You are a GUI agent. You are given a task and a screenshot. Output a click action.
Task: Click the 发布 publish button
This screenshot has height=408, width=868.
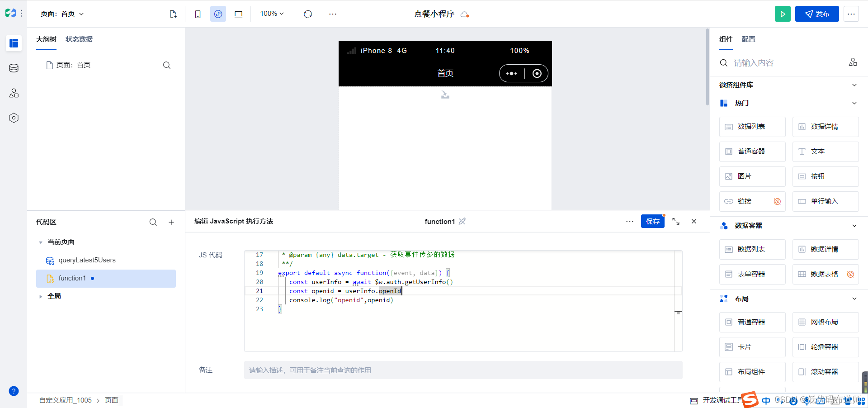(817, 14)
